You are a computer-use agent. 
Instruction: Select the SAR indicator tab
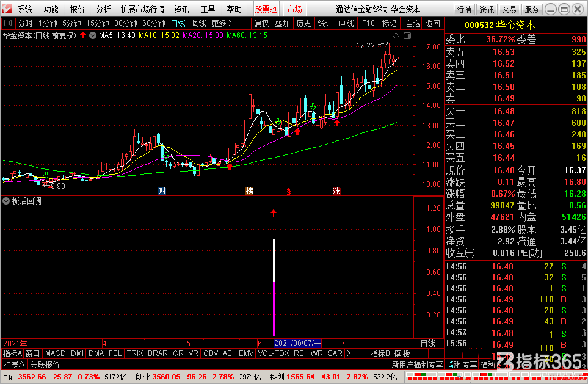335,353
